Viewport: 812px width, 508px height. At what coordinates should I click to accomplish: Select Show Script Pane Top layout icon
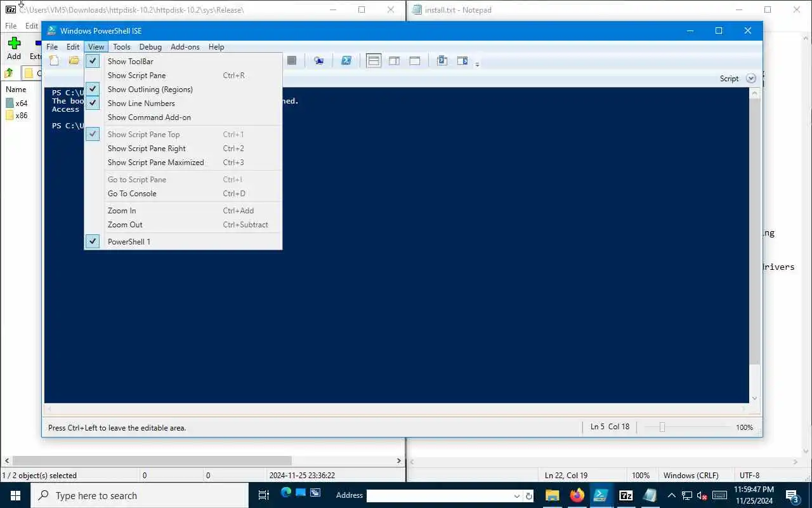pyautogui.click(x=374, y=61)
